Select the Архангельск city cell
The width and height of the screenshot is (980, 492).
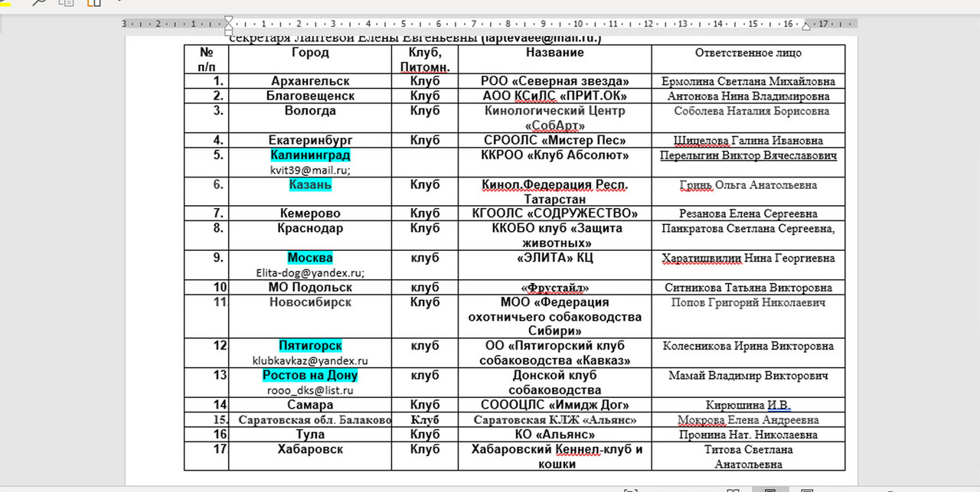(x=310, y=81)
